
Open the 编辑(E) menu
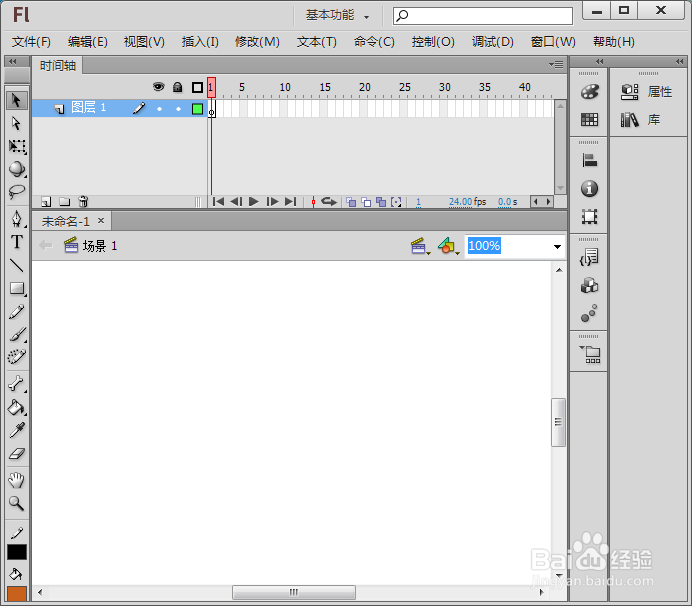tap(87, 42)
